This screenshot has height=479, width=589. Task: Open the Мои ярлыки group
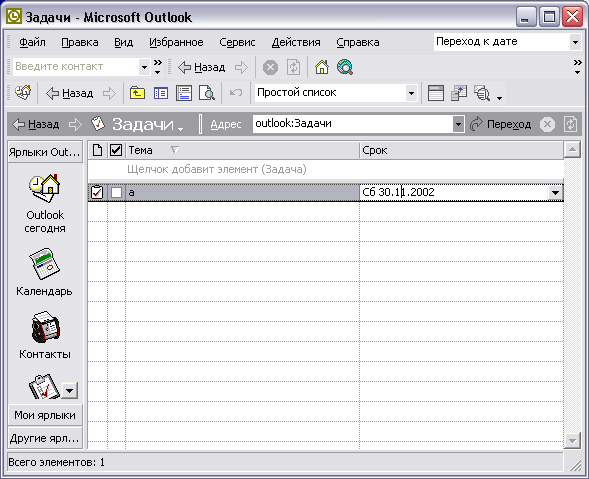[x=45, y=415]
